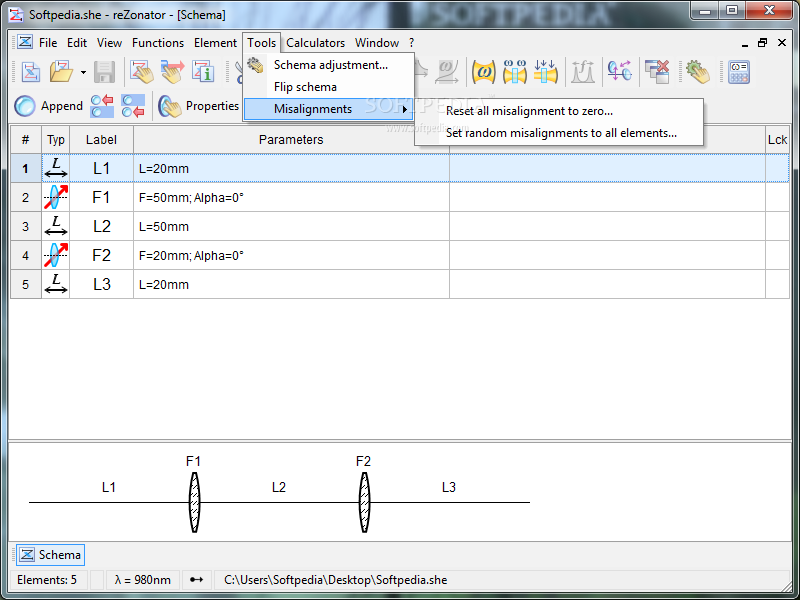Click the Parameters column header
Screen dimensions: 800x600
[291, 140]
